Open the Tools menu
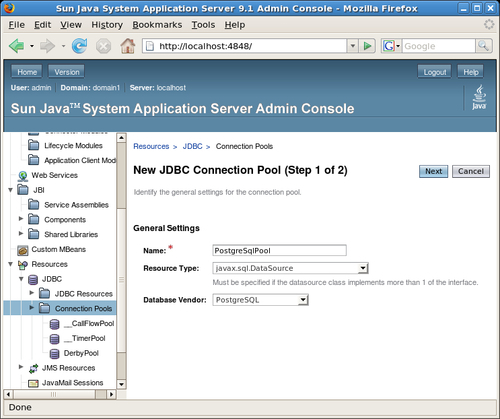This screenshot has height=419, width=500. 203,25
